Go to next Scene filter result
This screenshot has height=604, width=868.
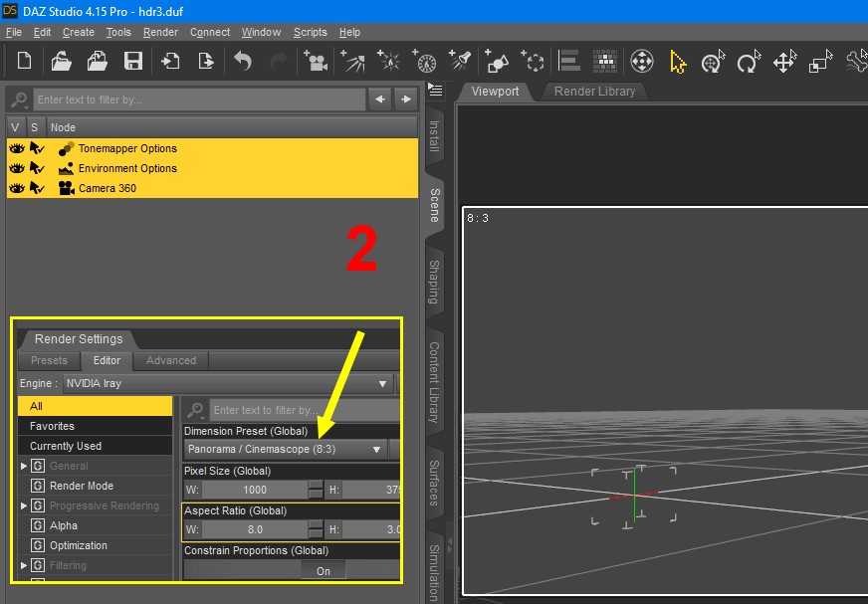406,100
